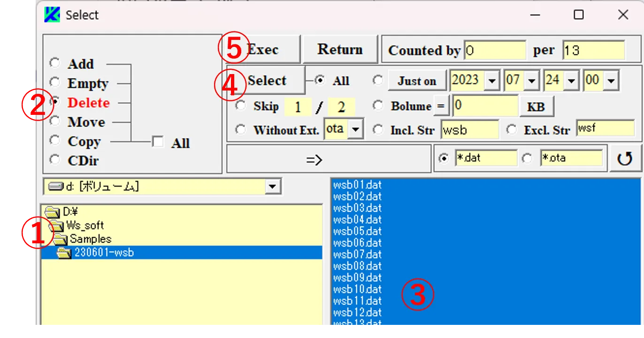Viewport: 644px width, 338px height.
Task: Click the KB unit button
Action: point(536,106)
